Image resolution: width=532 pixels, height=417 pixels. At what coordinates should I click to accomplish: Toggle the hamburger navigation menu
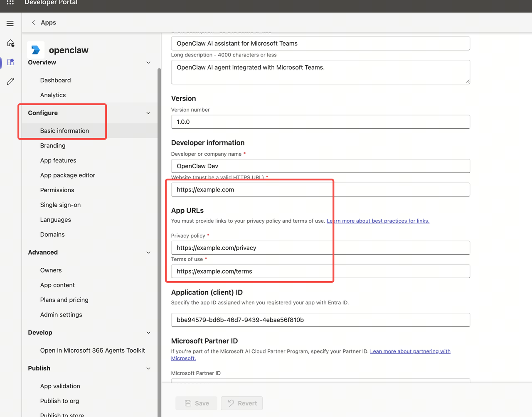tap(10, 24)
